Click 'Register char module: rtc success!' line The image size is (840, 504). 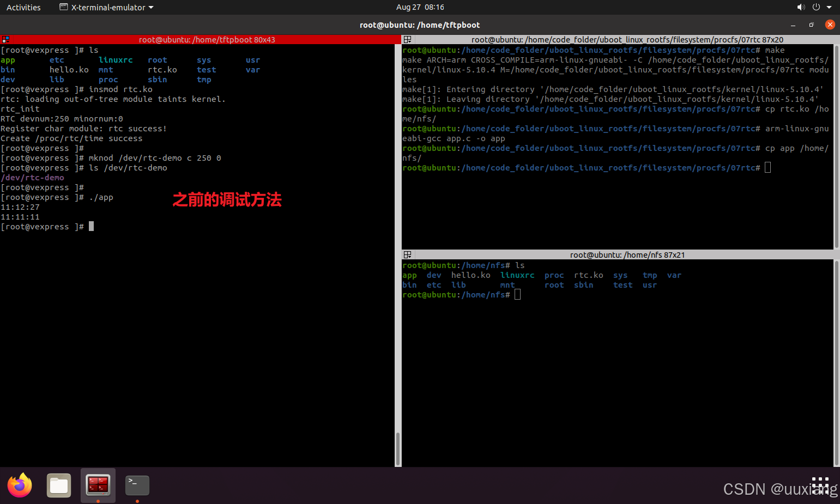coord(83,129)
